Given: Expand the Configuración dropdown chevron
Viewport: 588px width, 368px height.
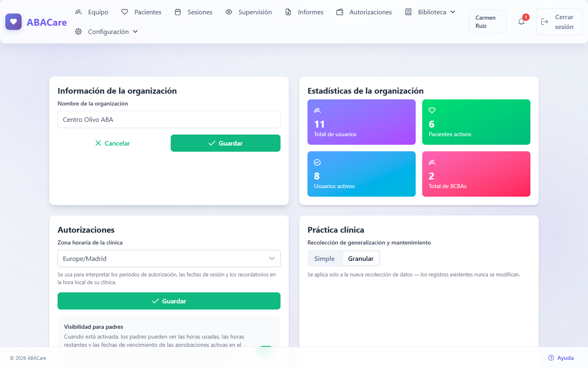Looking at the screenshot, I should (135, 31).
